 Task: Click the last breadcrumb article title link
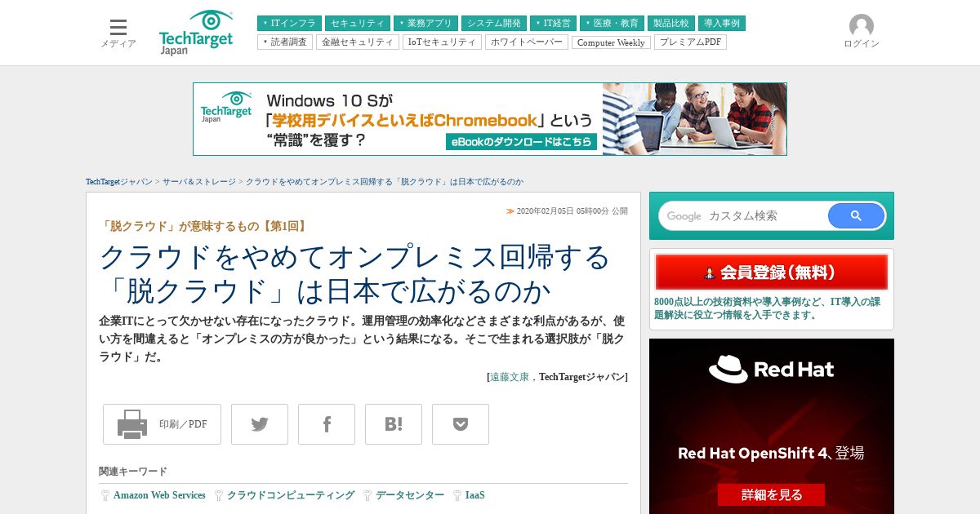(x=385, y=182)
